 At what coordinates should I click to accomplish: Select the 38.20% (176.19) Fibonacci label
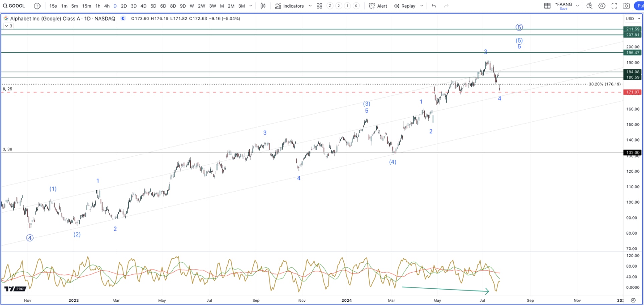[x=605, y=84]
